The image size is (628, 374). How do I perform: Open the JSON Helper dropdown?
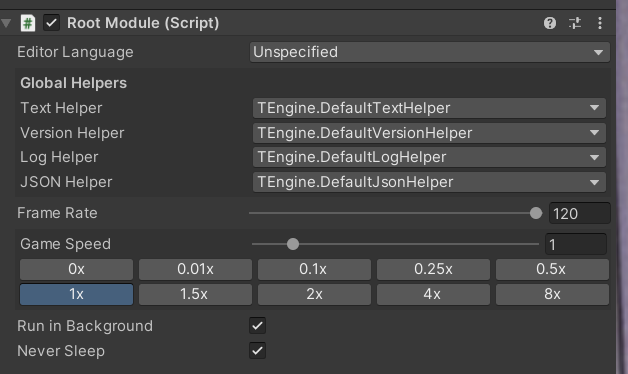[429, 182]
